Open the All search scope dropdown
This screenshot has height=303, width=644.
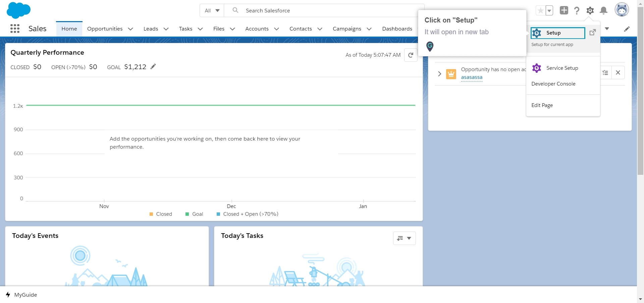point(212,10)
